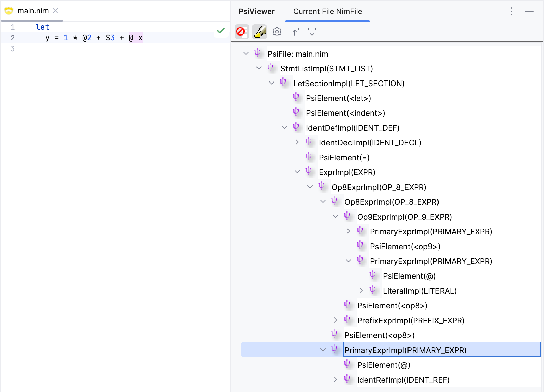Click psi icon beside StmtListImpl(STMT_LIST)
Image resolution: width=544 pixels, height=392 pixels.
(x=270, y=67)
